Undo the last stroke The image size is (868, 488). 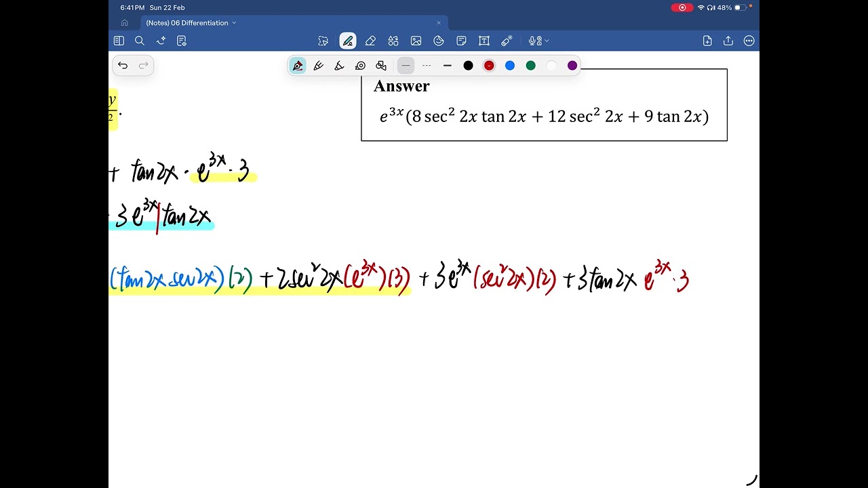123,66
